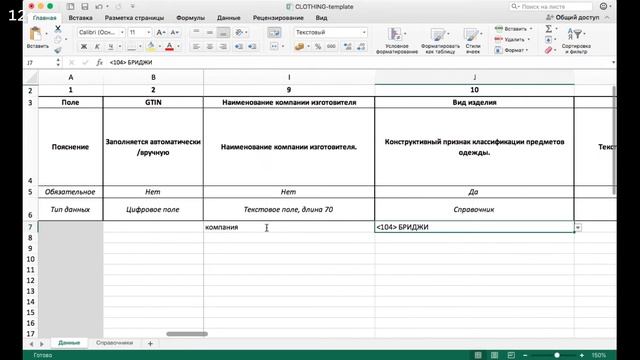Open the Рецензирование ribbon tab

[x=278, y=18]
